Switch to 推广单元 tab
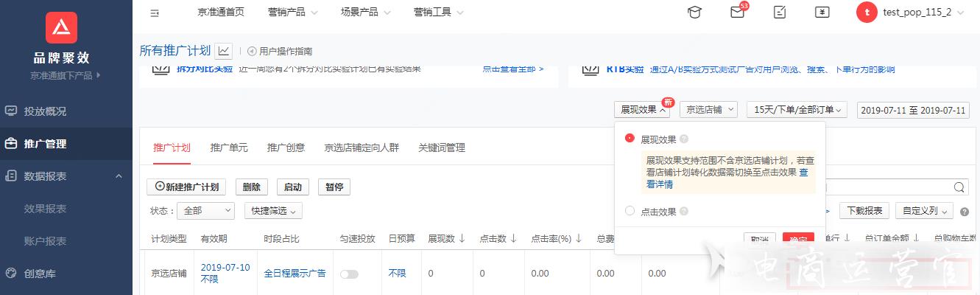 point(229,147)
